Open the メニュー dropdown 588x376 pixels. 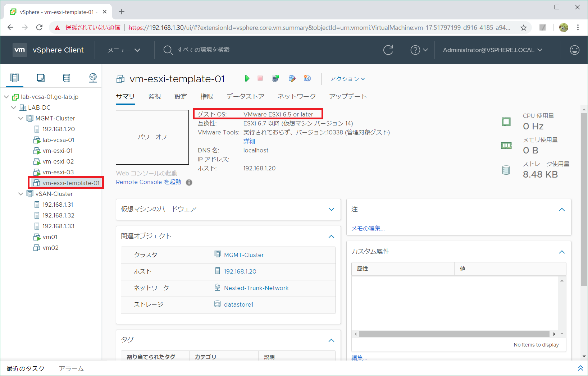pyautogui.click(x=124, y=50)
